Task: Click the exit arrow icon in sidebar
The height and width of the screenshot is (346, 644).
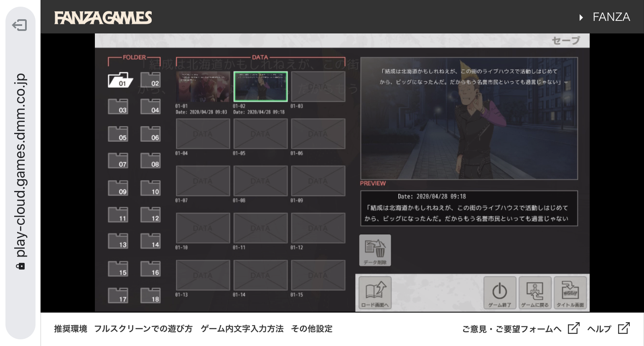Action: click(x=20, y=25)
